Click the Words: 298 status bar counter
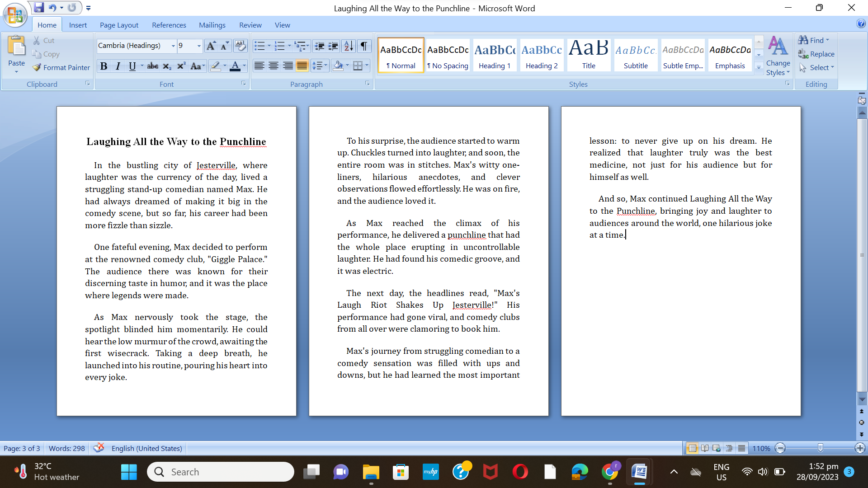 click(x=67, y=448)
